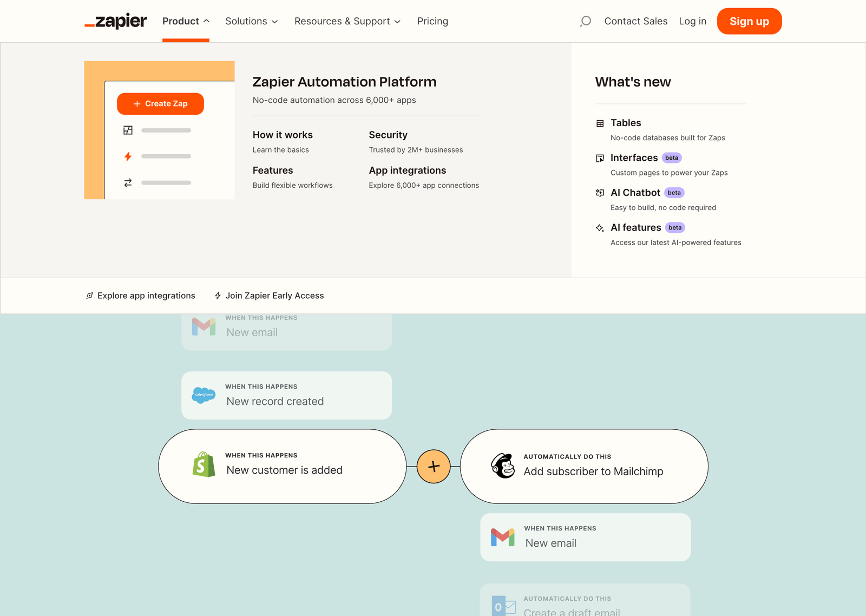
Task: Open Tables in What's new
Action: pos(626,123)
